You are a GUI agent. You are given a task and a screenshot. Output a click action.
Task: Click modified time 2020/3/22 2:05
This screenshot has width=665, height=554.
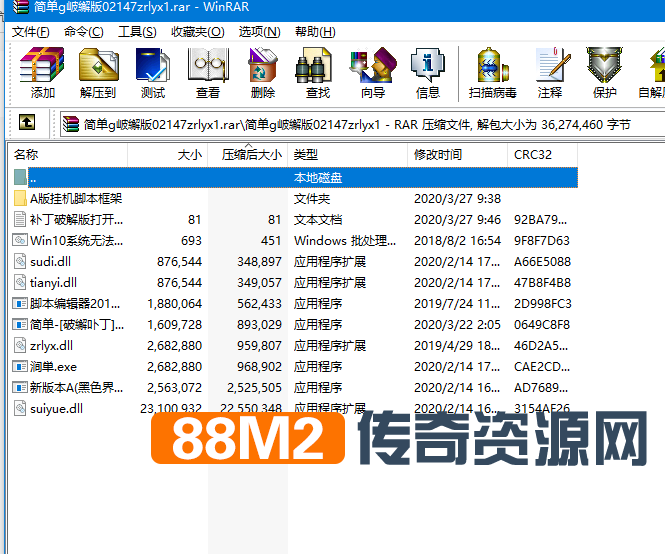coord(457,325)
